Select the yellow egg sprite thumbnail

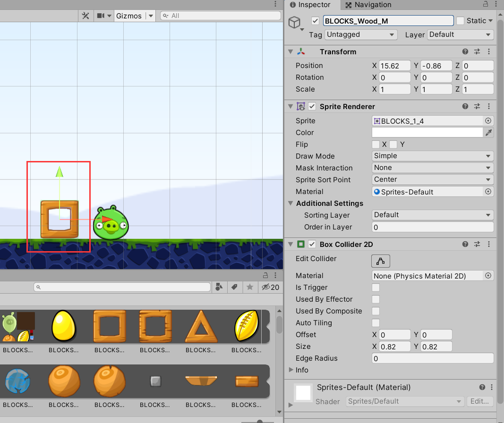(x=64, y=326)
